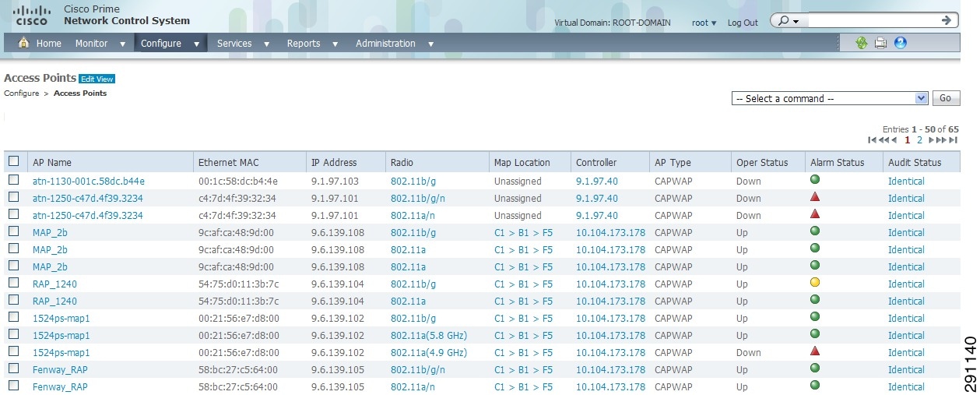Click the double-arrow skip forward pagination icon
980x395 pixels.
[x=941, y=140]
